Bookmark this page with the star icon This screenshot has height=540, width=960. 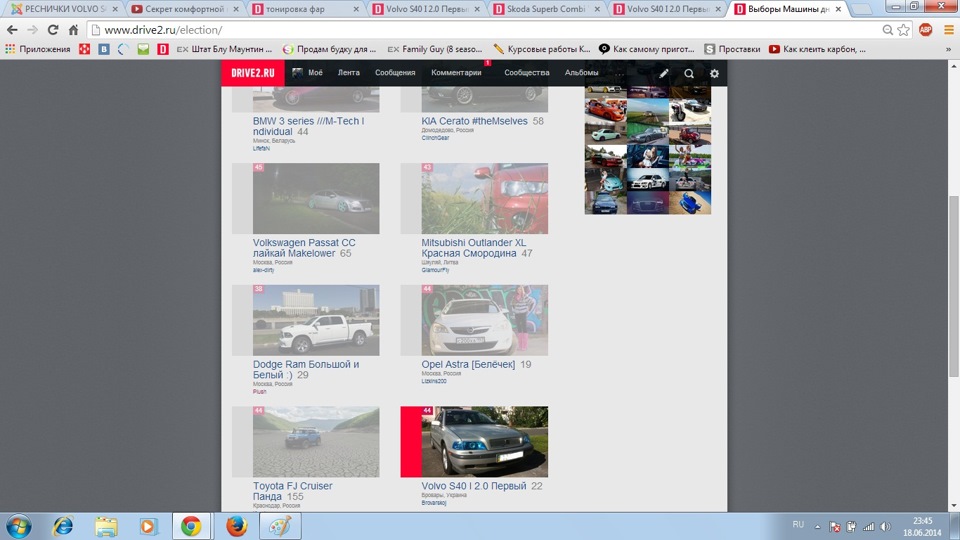pos(904,29)
